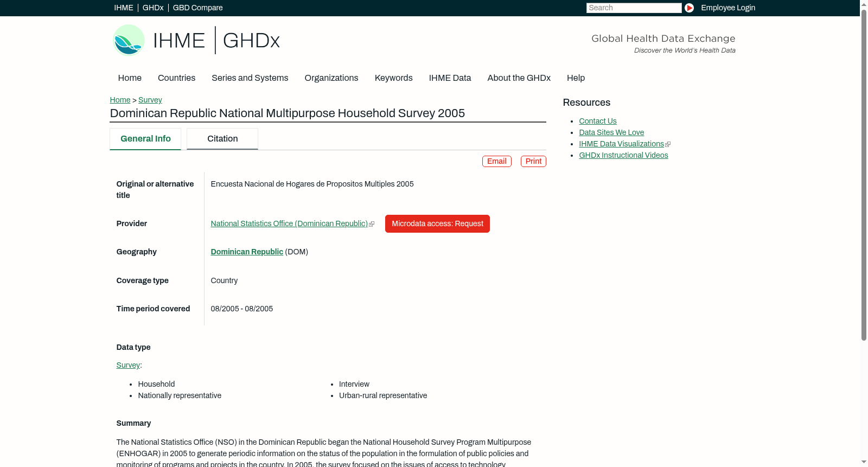Click the Home breadcrumb link
Image resolution: width=868 pixels, height=467 pixels.
coord(120,100)
